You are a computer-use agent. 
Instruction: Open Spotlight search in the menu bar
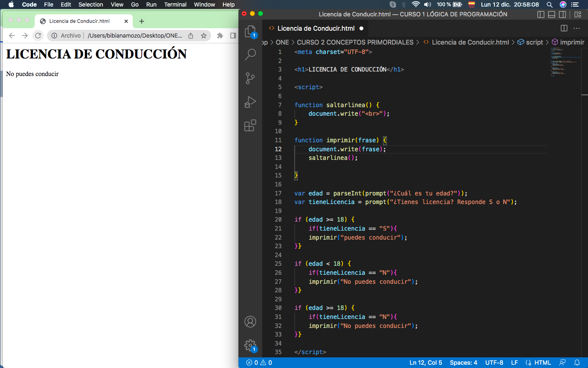point(550,4)
